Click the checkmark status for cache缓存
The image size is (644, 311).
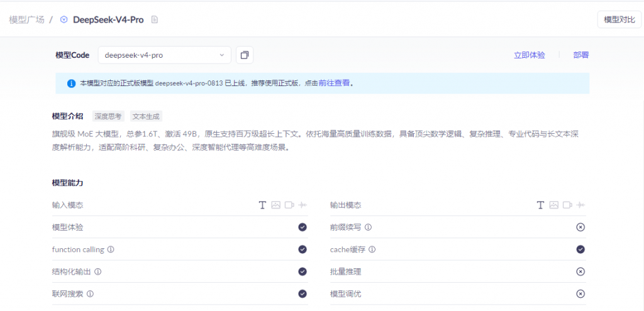pos(580,249)
